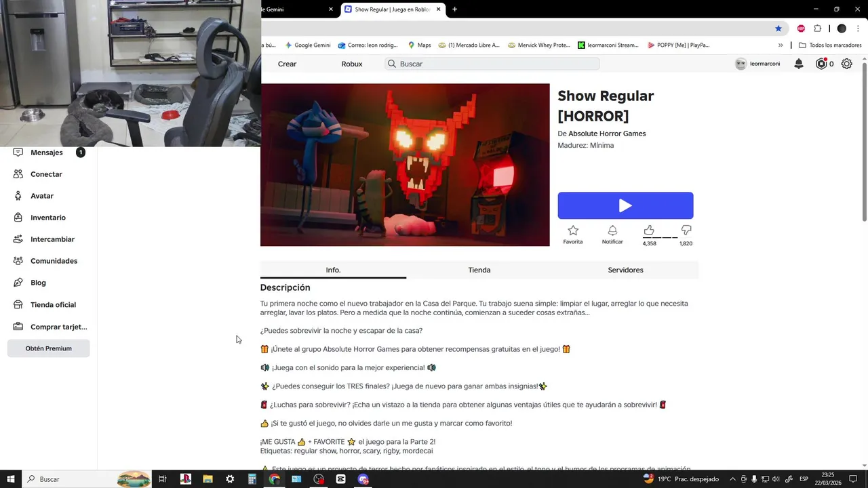Image resolution: width=868 pixels, height=488 pixels.
Task: Open the Robux balance icon
Action: [x=821, y=64]
